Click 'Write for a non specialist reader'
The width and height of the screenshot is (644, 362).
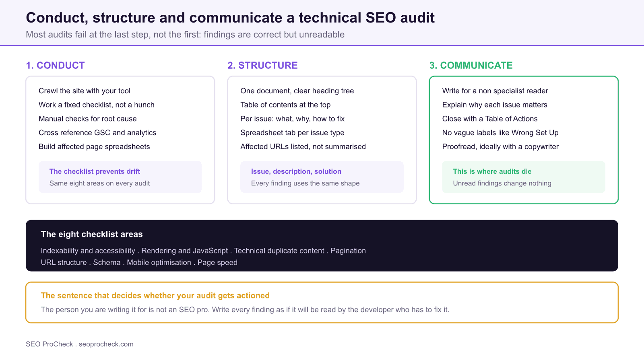495,91
